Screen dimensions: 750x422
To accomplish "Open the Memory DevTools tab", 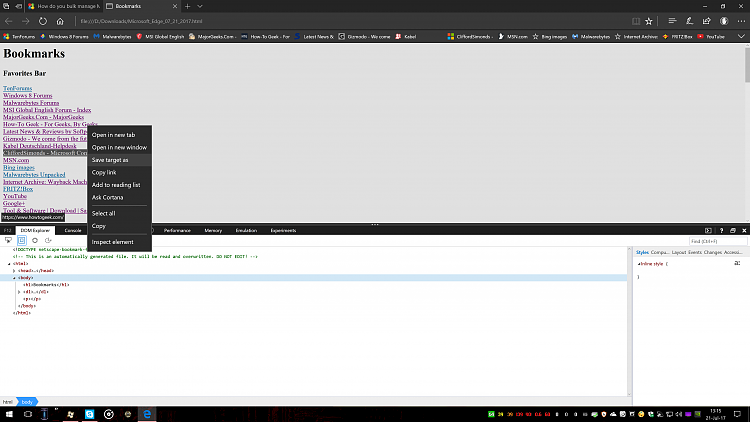I will [x=213, y=231].
